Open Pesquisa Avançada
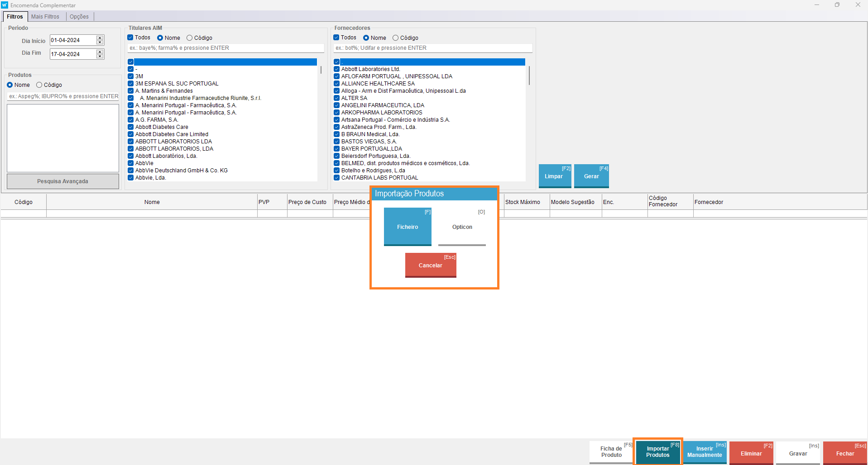The width and height of the screenshot is (868, 465). (63, 181)
